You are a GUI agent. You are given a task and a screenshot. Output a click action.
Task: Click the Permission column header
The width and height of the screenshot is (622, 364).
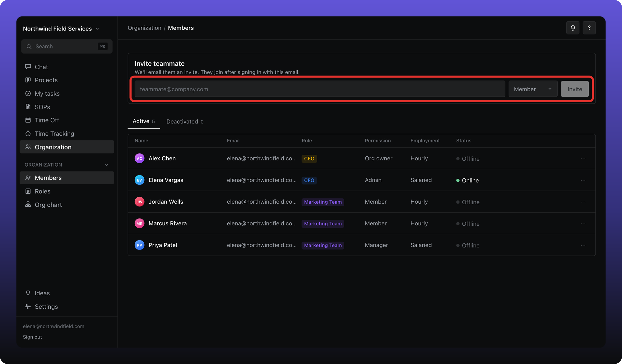(x=378, y=141)
